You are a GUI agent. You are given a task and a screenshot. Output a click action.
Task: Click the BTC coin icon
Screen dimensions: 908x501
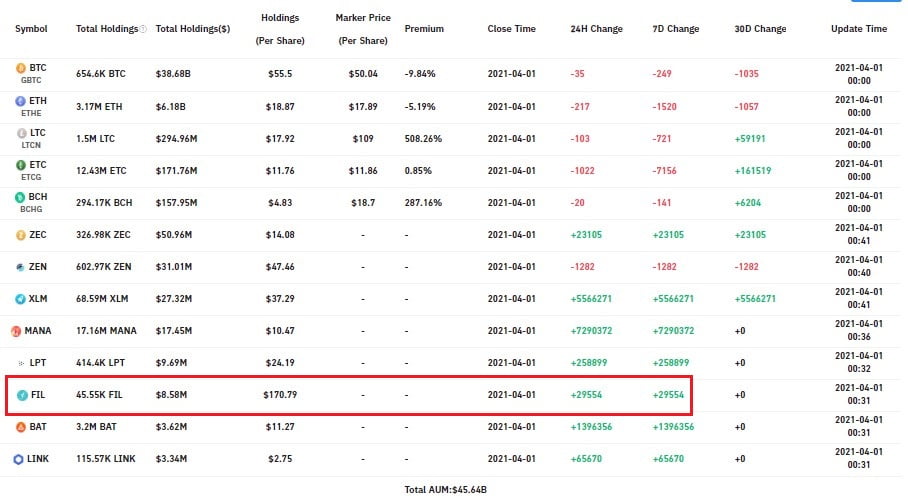click(21, 68)
